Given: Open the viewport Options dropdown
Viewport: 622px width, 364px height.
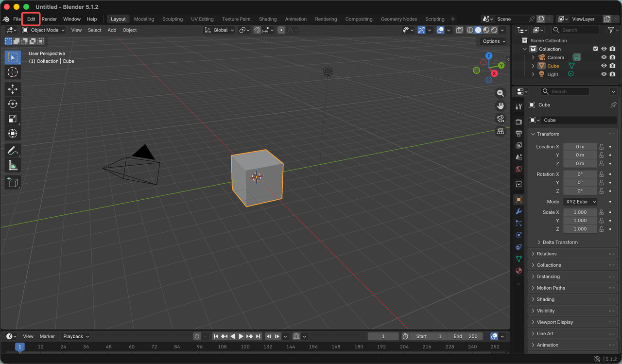Looking at the screenshot, I should [493, 41].
